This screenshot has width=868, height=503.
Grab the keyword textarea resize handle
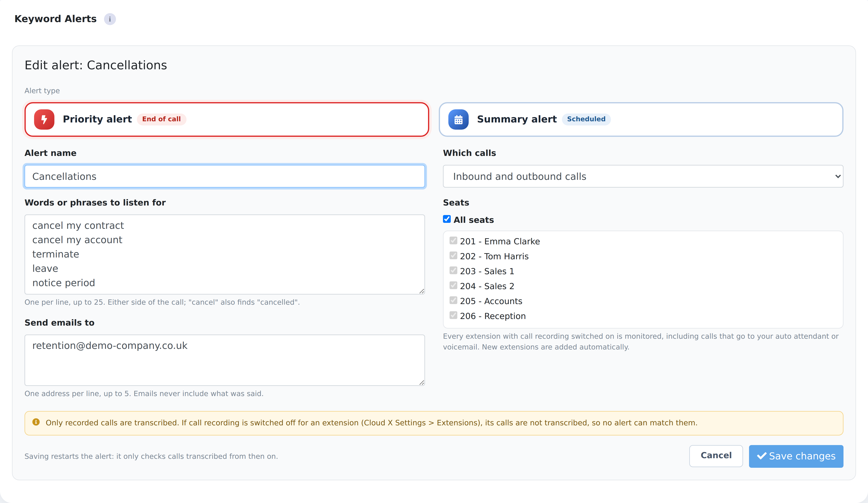point(422,291)
